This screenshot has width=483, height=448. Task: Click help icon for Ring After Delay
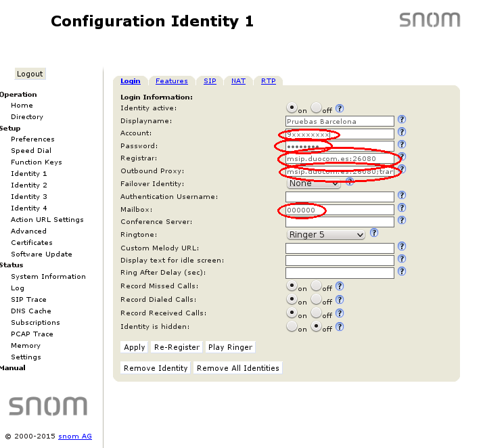click(x=402, y=271)
